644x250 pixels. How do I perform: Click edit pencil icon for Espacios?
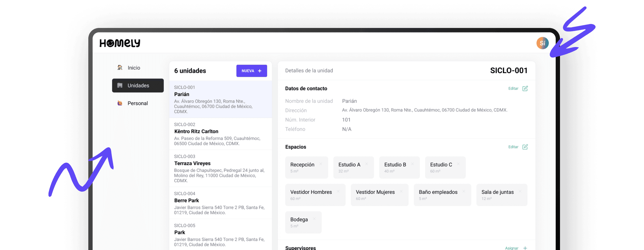coord(525,147)
